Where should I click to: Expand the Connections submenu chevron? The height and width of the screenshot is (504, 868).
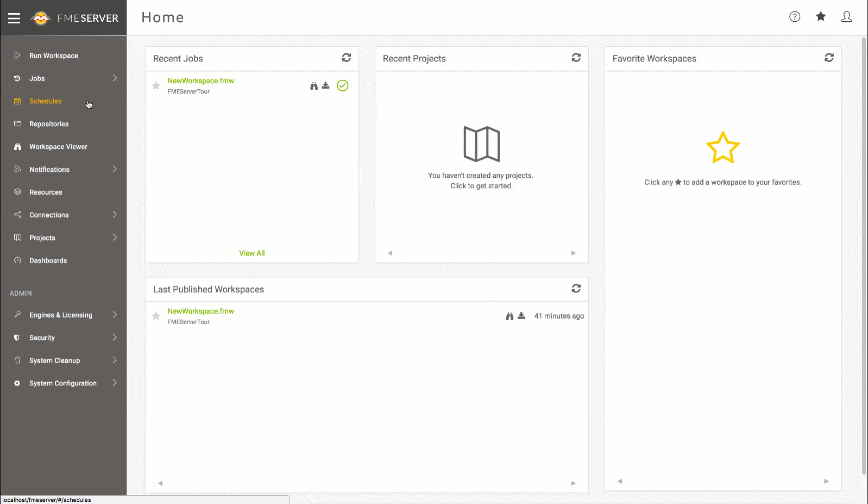[115, 215]
